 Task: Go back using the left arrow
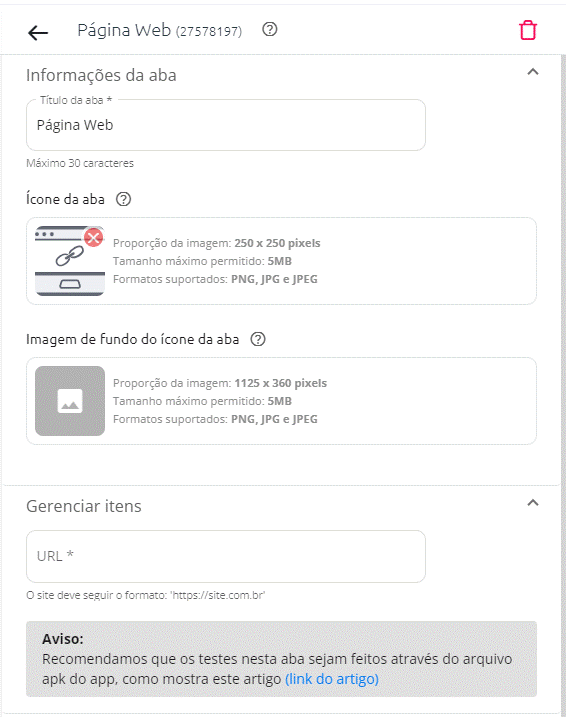tap(38, 32)
